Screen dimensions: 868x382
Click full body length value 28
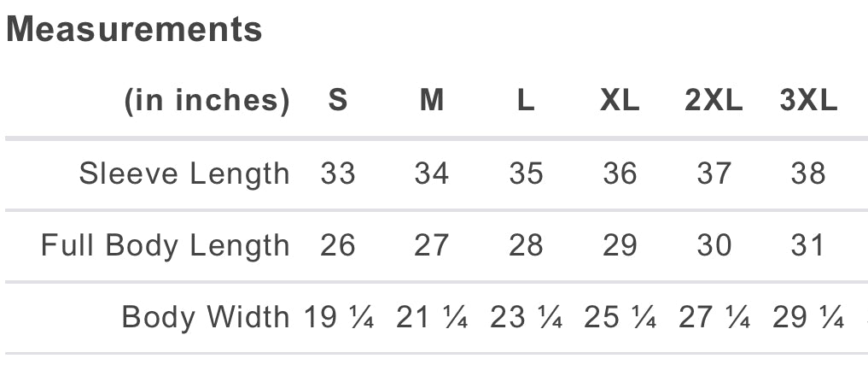point(526,246)
